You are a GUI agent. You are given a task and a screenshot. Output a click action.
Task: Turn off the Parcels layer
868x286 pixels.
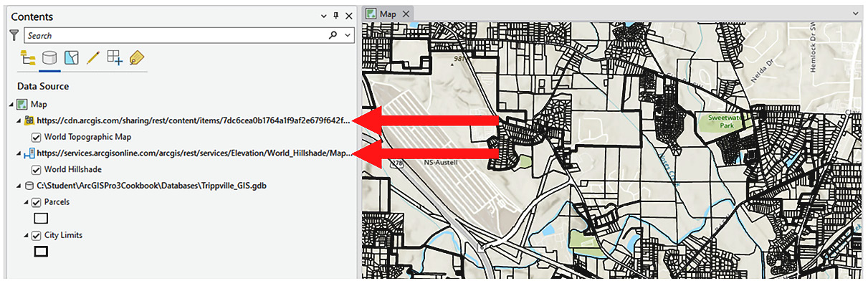(37, 202)
